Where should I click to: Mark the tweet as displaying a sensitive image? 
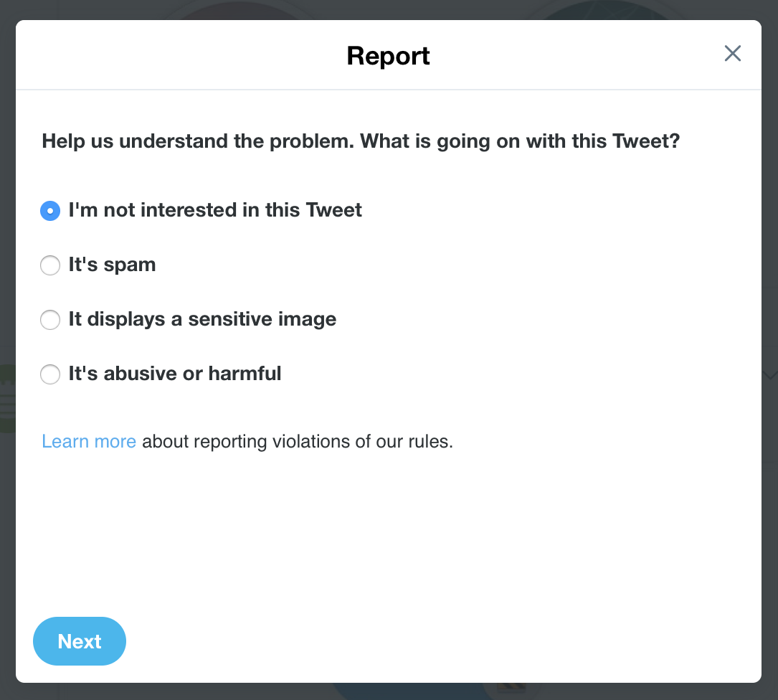[x=50, y=320]
